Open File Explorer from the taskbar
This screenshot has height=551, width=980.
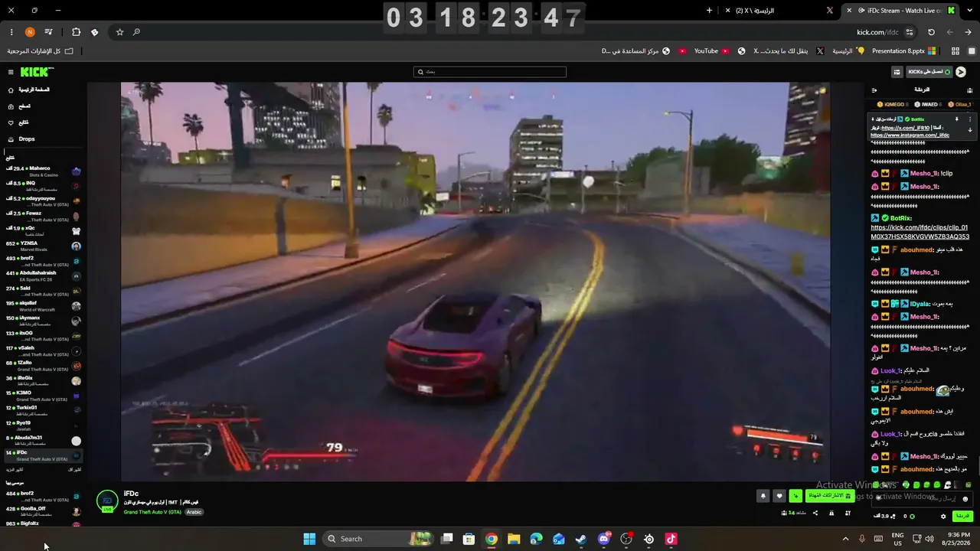pyautogui.click(x=514, y=539)
